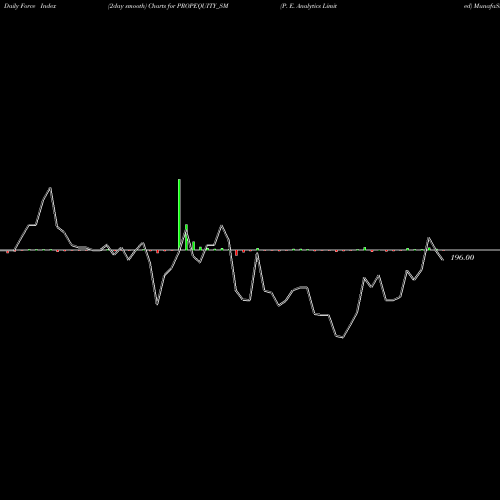500x500 pixels.
Task: Click the tallest green volume bar
Action: [x=179, y=214]
